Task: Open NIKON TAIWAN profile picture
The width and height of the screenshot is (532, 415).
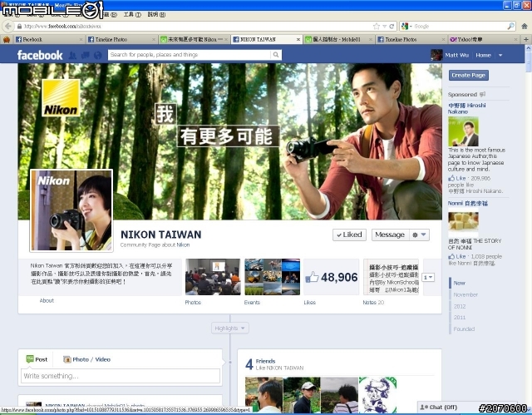Action: click(x=71, y=210)
